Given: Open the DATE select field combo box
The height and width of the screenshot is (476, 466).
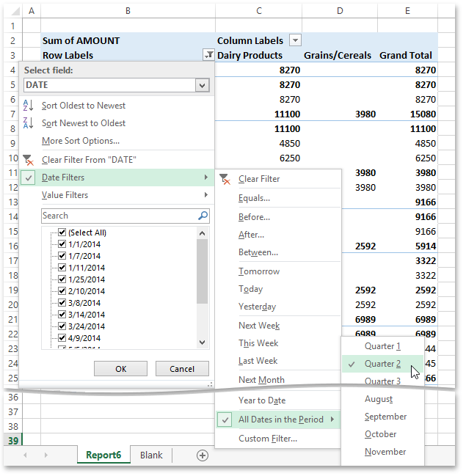Looking at the screenshot, I should tap(117, 84).
